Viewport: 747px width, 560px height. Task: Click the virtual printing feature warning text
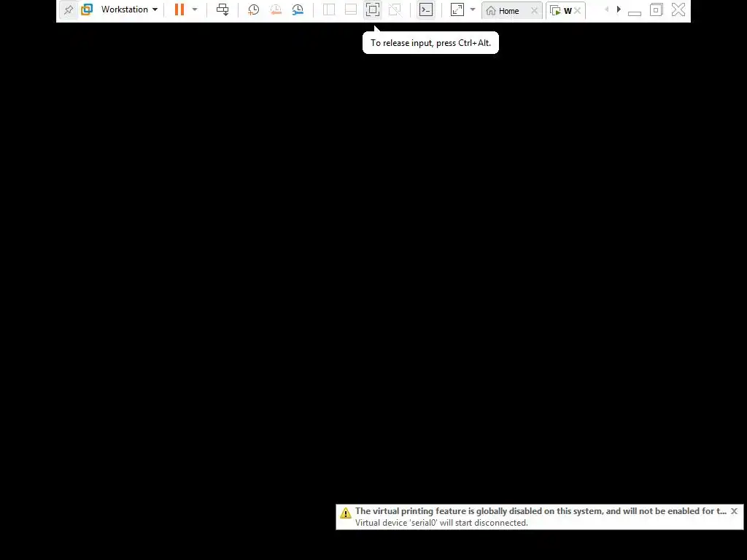(541, 511)
